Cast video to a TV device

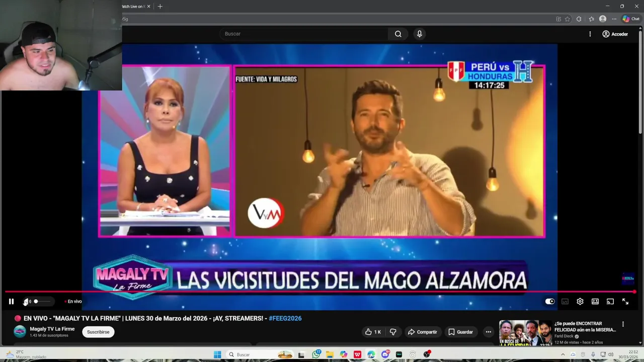coord(610,302)
